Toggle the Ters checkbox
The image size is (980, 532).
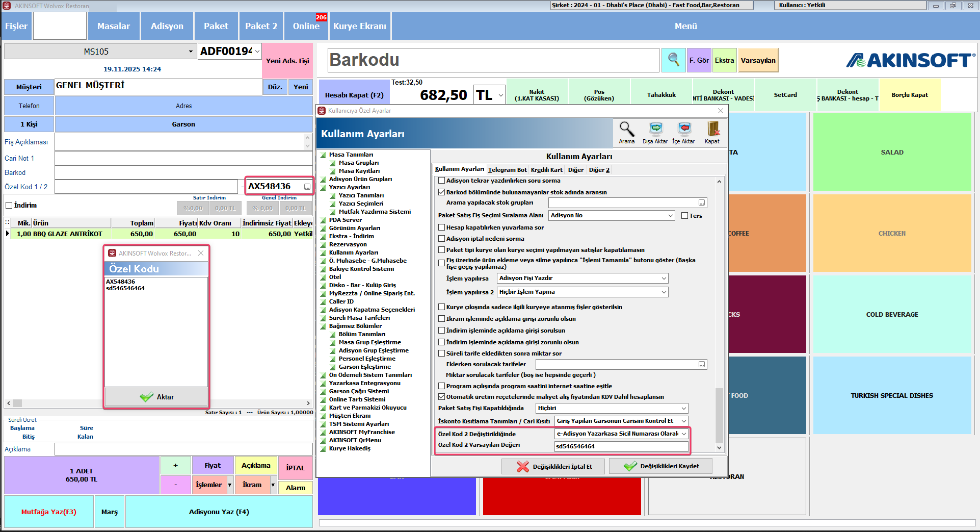coord(685,216)
